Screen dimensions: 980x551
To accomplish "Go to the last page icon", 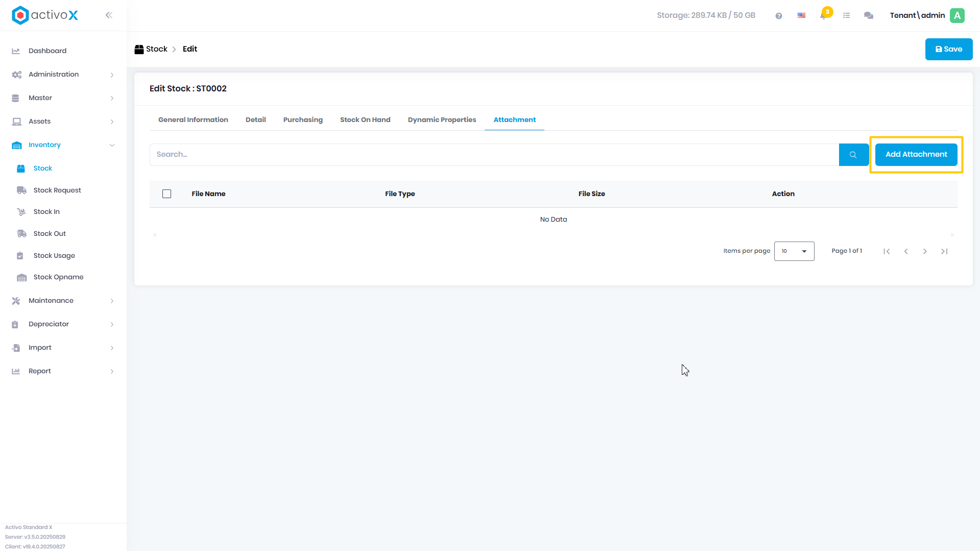I will click(x=944, y=251).
